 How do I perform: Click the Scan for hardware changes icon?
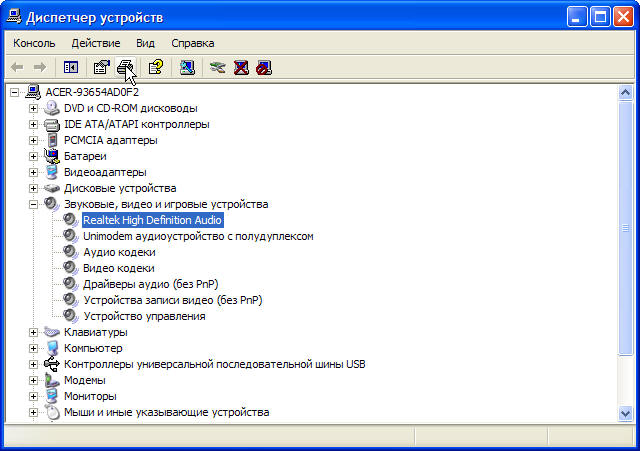click(187, 67)
